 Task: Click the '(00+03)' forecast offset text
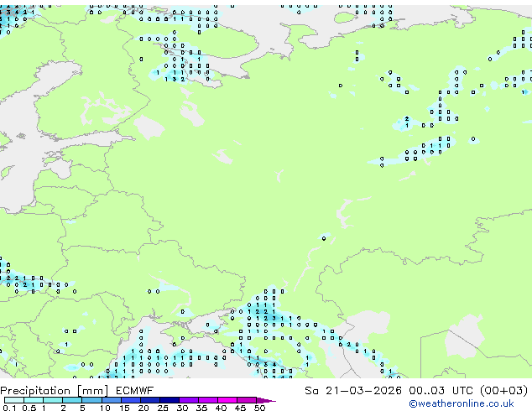pyautogui.click(x=504, y=391)
